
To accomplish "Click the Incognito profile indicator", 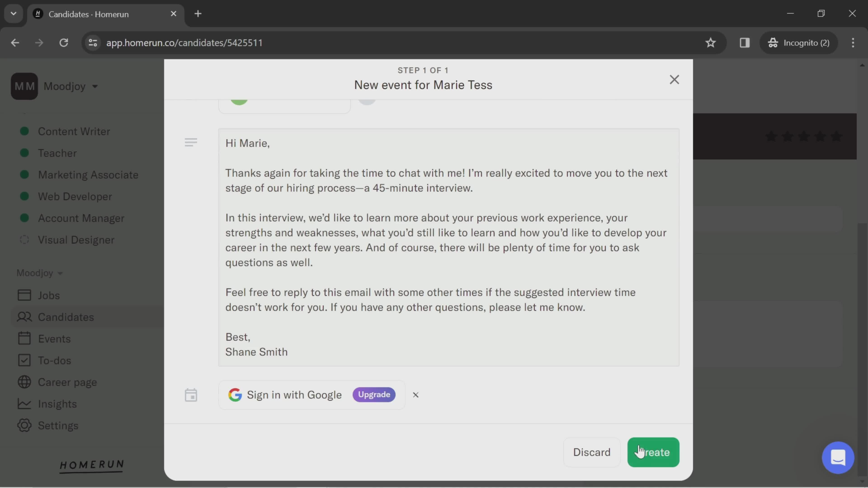I will coord(799,43).
